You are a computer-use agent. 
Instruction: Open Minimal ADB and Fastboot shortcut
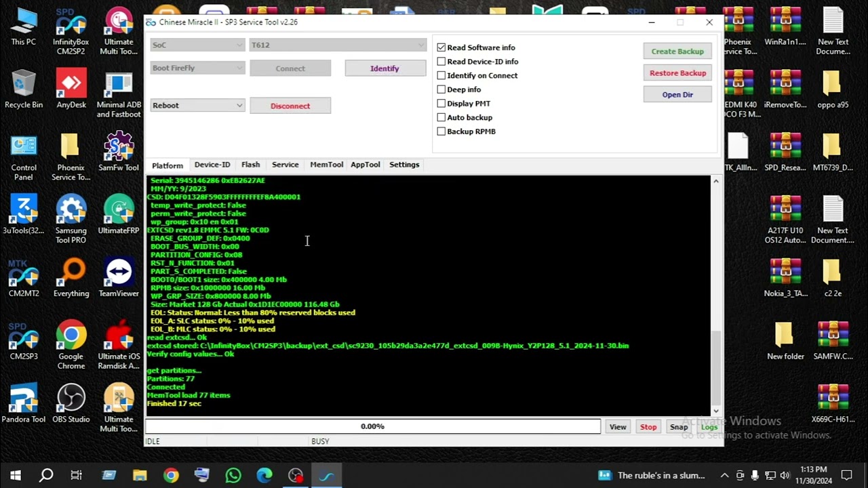point(119,95)
